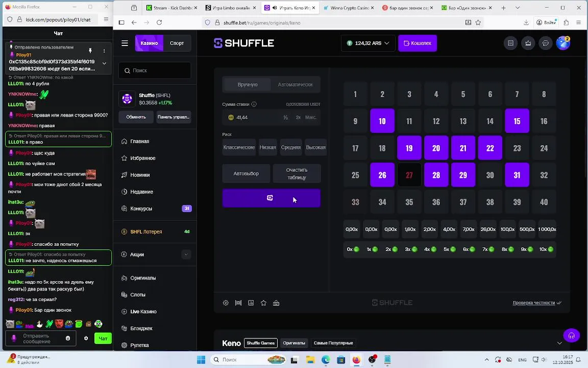Select Keno number 1 tile

coord(355,94)
